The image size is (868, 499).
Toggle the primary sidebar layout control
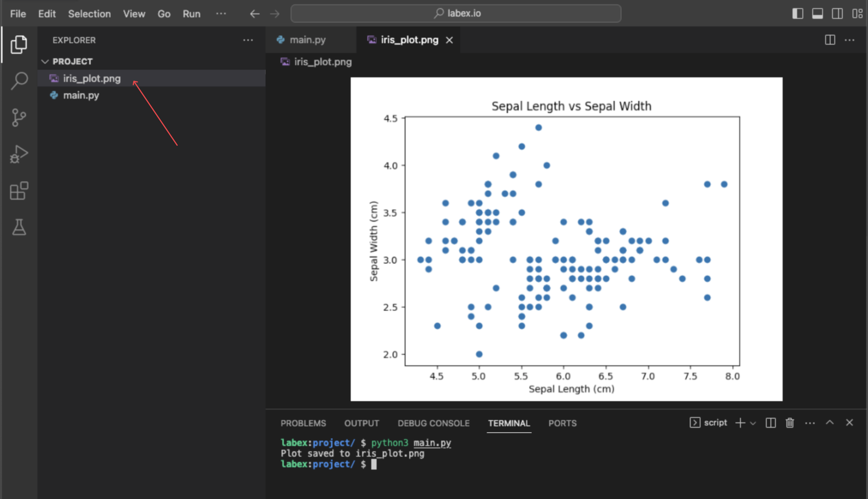797,13
